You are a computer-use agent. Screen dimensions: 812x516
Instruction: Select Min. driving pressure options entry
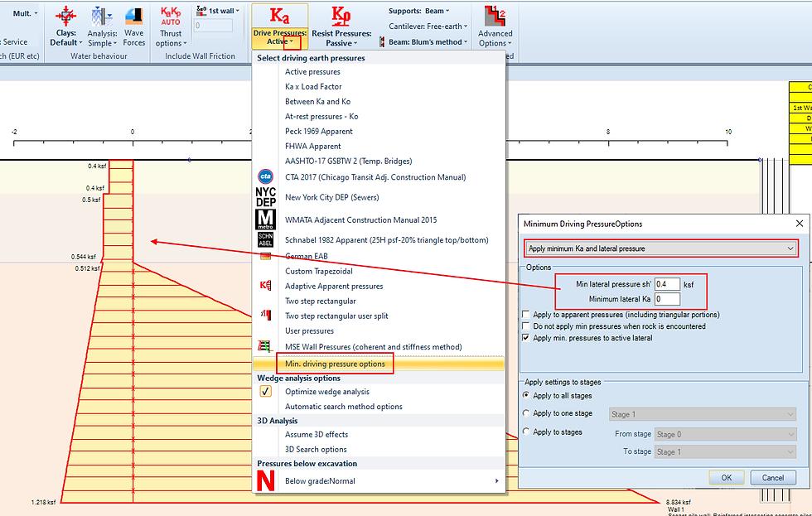pyautogui.click(x=335, y=364)
